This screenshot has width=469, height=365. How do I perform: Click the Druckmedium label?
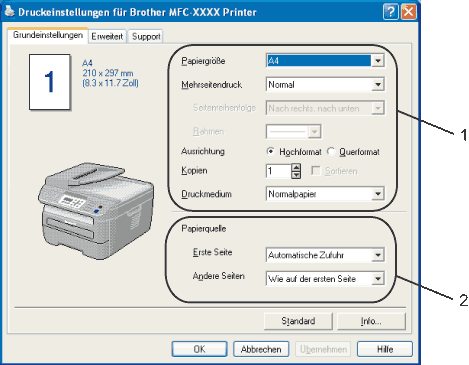coord(206,194)
